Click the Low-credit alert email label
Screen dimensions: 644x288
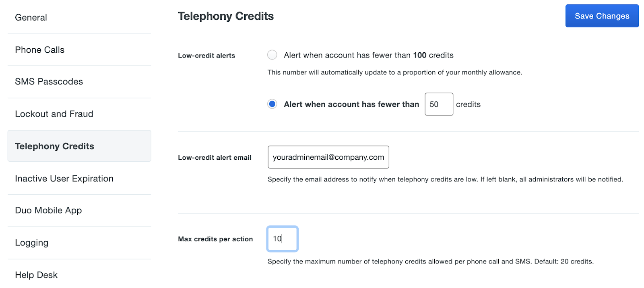215,158
